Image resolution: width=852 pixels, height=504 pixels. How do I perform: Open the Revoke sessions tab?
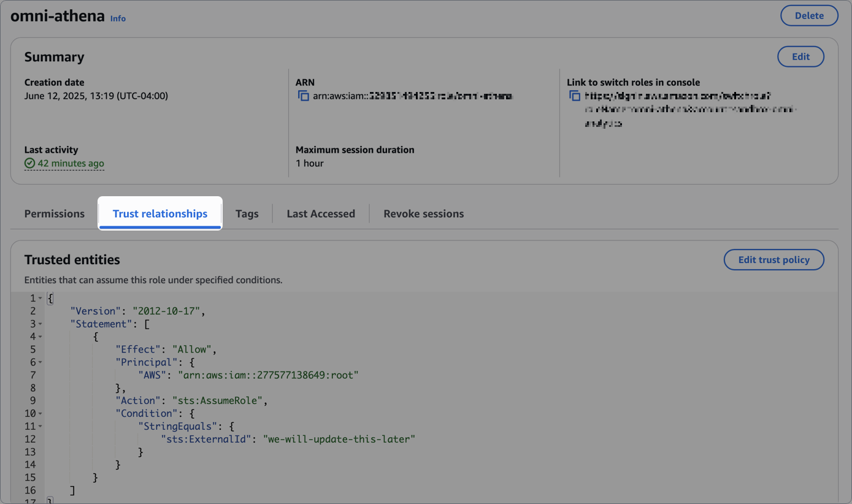coord(423,214)
